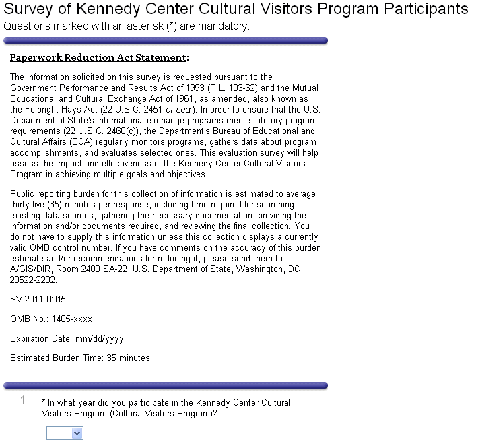Click the Expiration Date mm/dd/yyyy line
The width and height of the screenshot is (478, 448).
coord(67,338)
